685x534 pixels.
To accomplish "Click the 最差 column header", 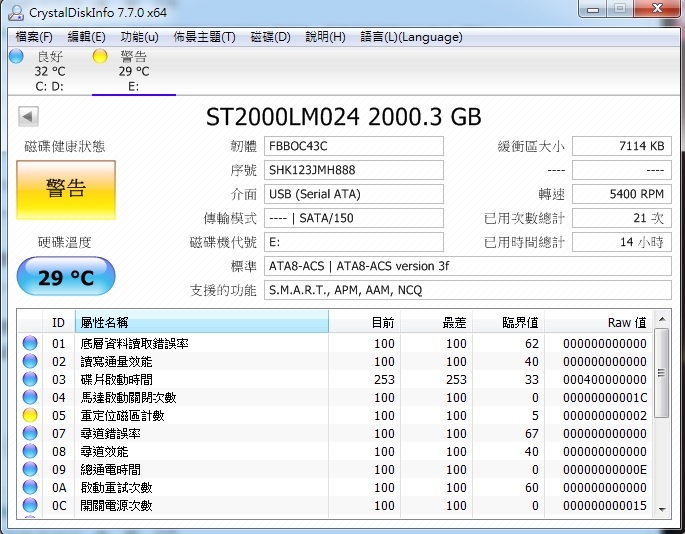I will [x=436, y=322].
